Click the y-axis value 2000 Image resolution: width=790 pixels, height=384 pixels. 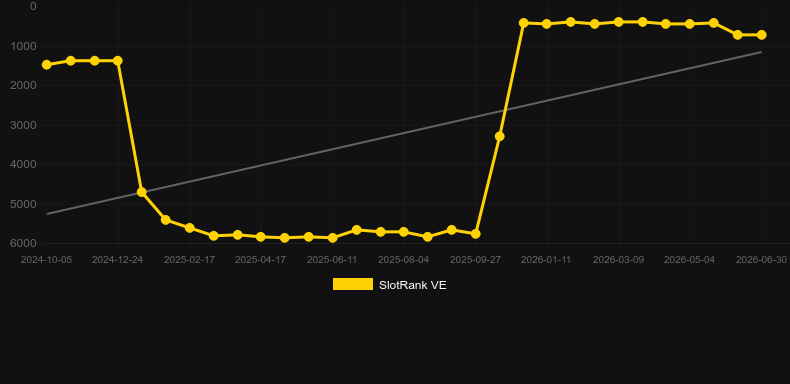coord(24,85)
